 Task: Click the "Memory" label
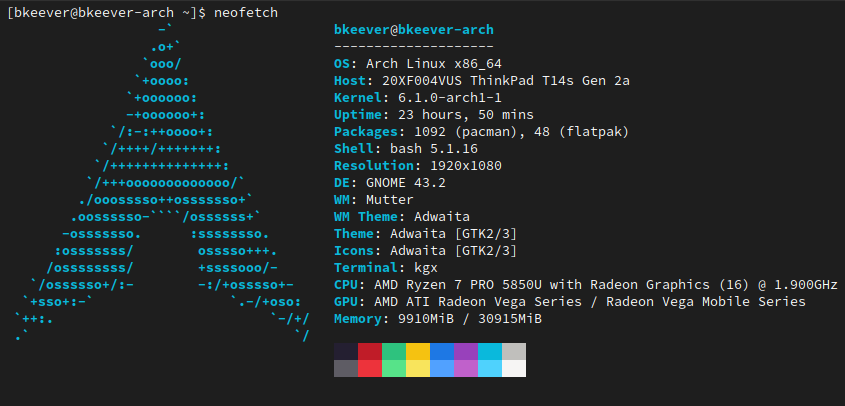point(358,319)
